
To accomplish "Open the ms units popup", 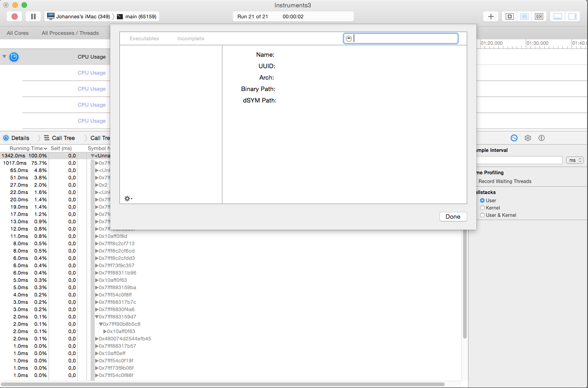I will coord(575,160).
